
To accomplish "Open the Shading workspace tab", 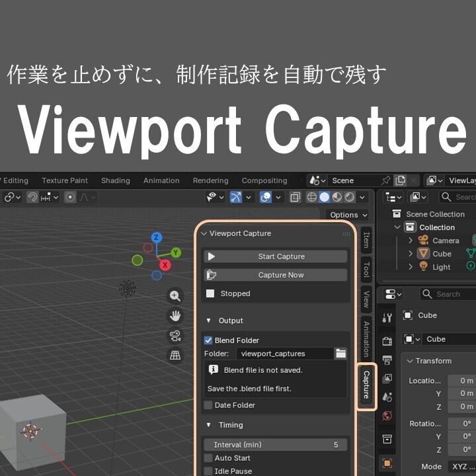I will click(x=115, y=180).
